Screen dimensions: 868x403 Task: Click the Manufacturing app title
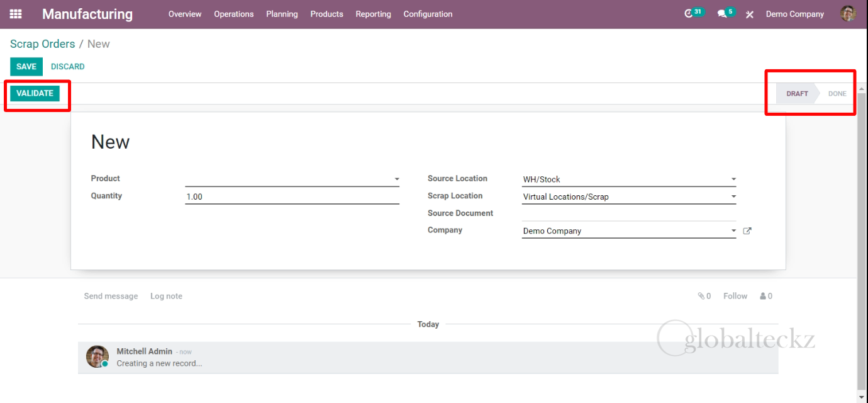click(87, 14)
